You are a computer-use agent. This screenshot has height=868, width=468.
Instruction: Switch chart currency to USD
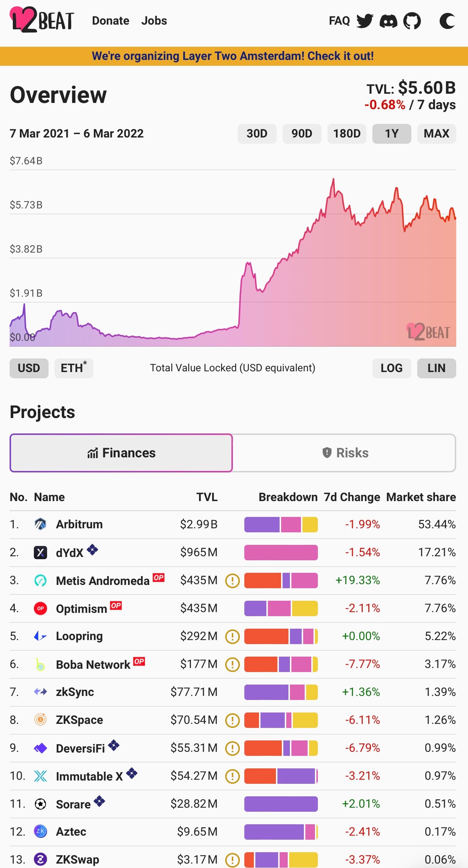click(x=29, y=368)
